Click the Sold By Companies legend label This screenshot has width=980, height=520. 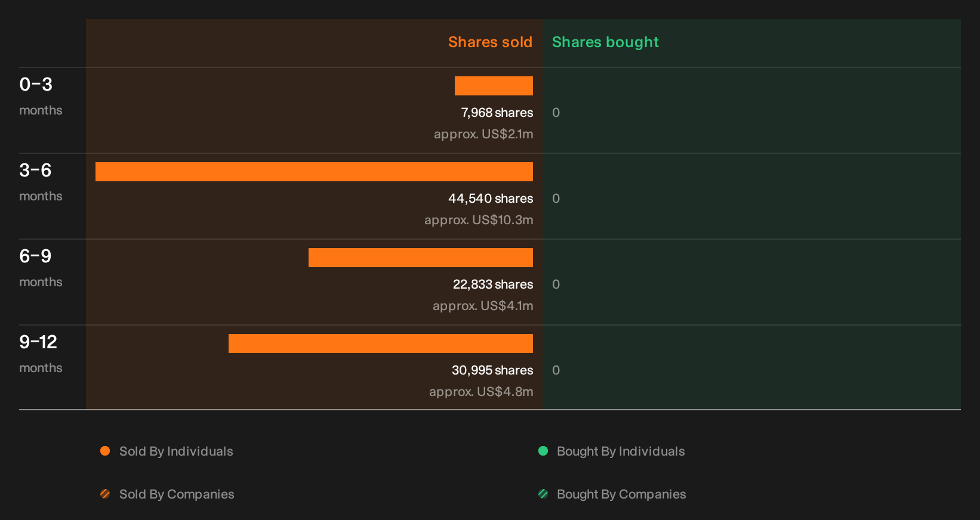[177, 494]
